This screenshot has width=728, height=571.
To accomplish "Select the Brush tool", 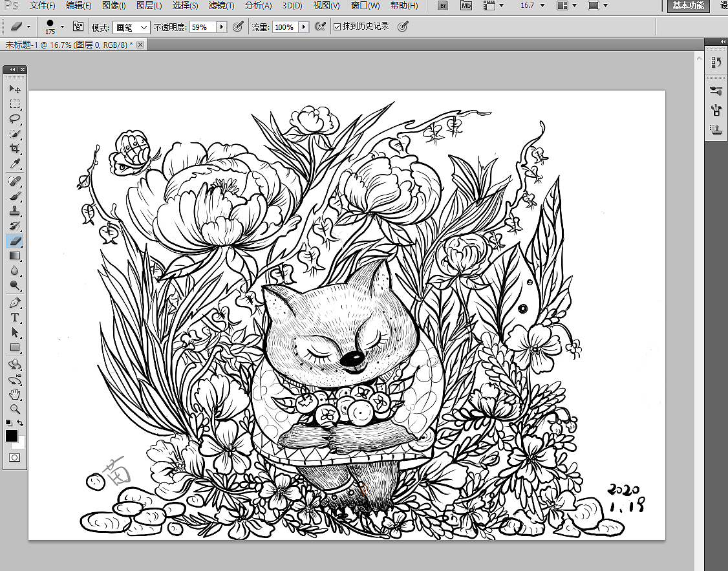I will tap(15, 196).
